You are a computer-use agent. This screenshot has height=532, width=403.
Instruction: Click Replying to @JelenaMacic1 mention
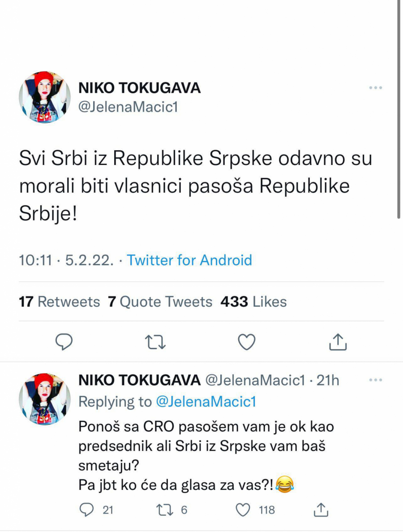[206, 401]
